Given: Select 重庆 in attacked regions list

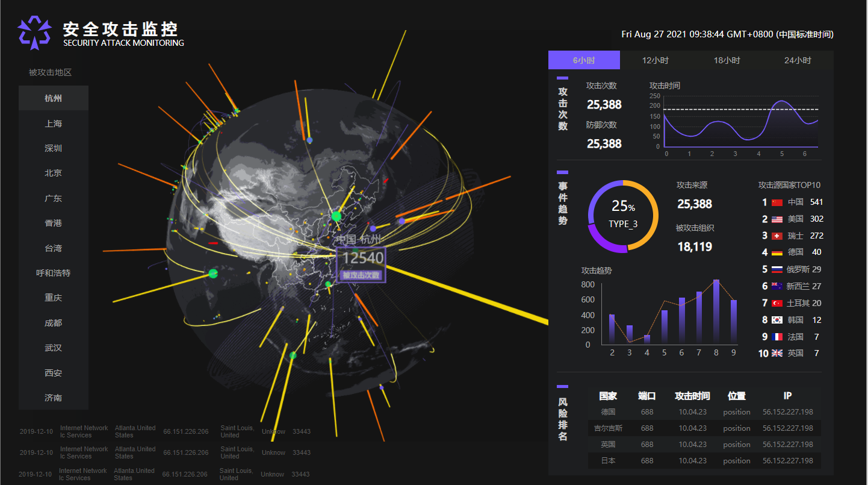Looking at the screenshot, I should [x=54, y=298].
